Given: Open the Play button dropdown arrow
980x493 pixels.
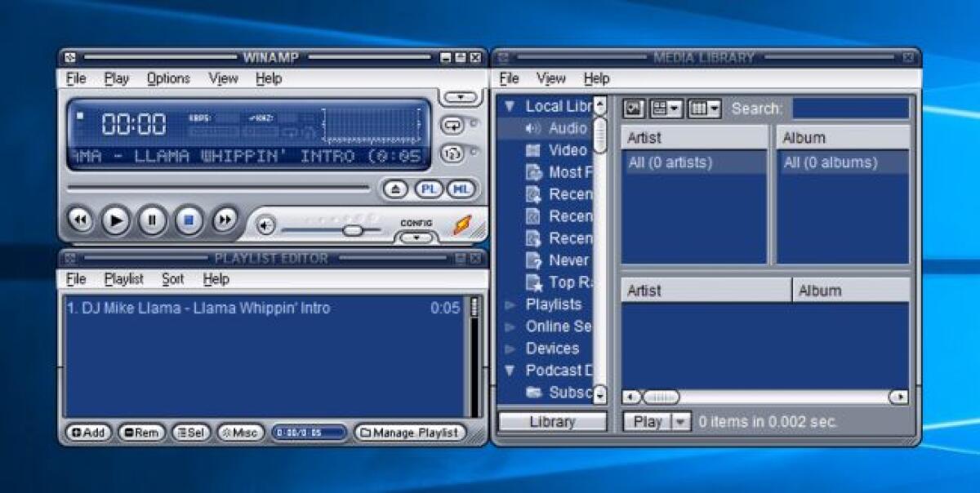Looking at the screenshot, I should (x=678, y=422).
